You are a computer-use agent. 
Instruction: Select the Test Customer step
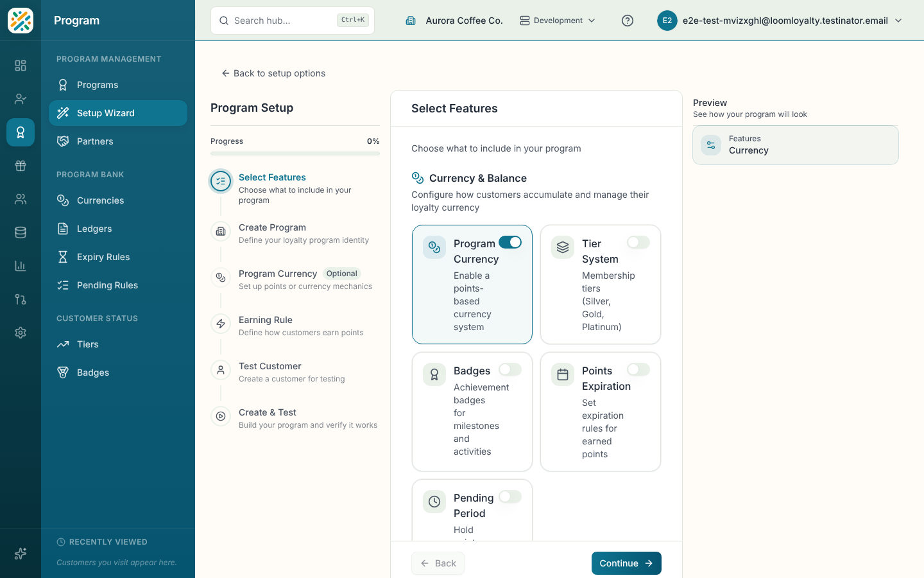[x=295, y=372]
